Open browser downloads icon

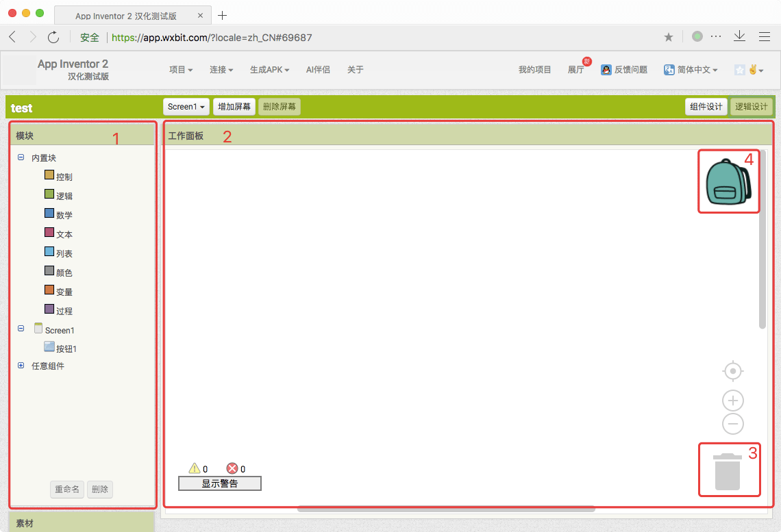(x=740, y=36)
